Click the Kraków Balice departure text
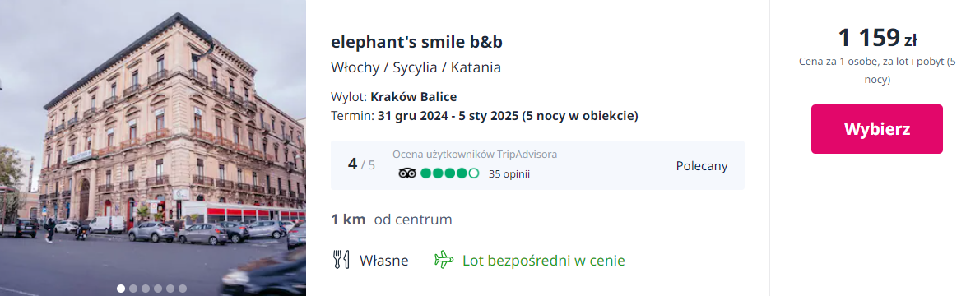 pyautogui.click(x=414, y=97)
